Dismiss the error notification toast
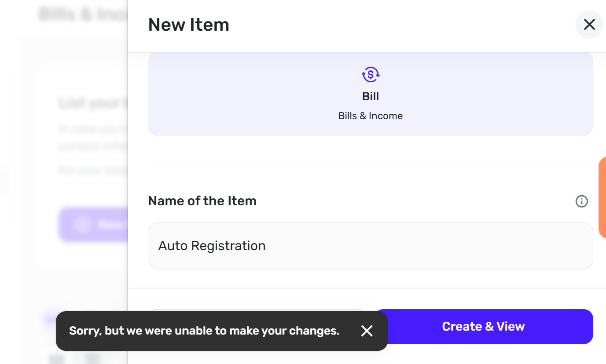The height and width of the screenshot is (364, 606). tap(367, 331)
